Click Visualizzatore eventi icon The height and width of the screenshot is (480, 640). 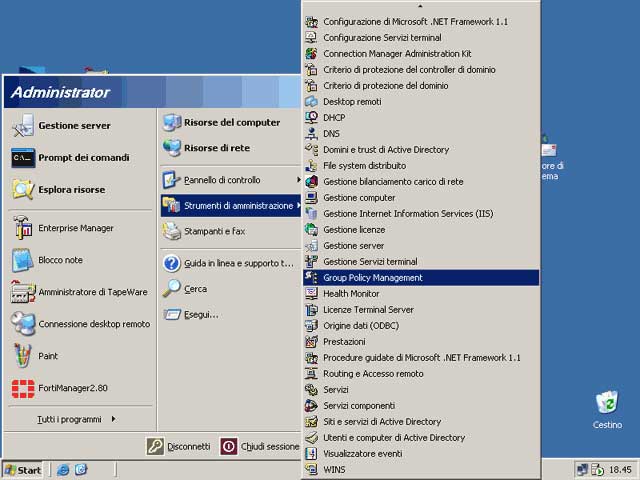coord(311,453)
